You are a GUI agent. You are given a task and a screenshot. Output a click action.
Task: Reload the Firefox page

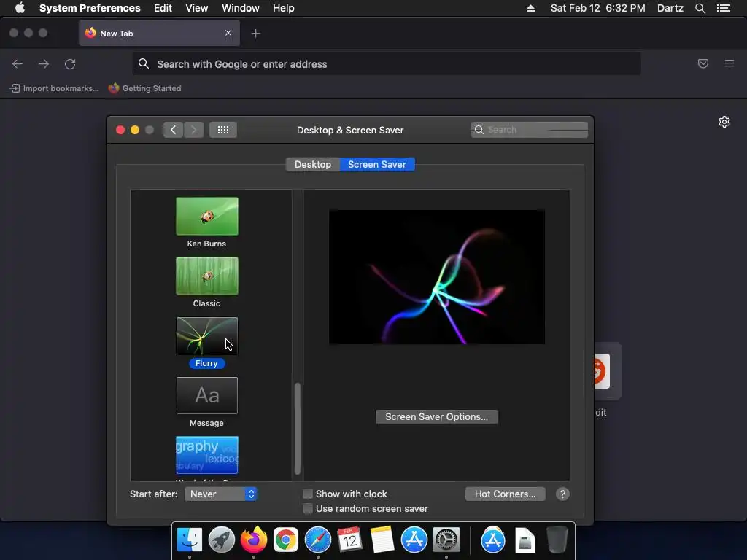pyautogui.click(x=70, y=64)
